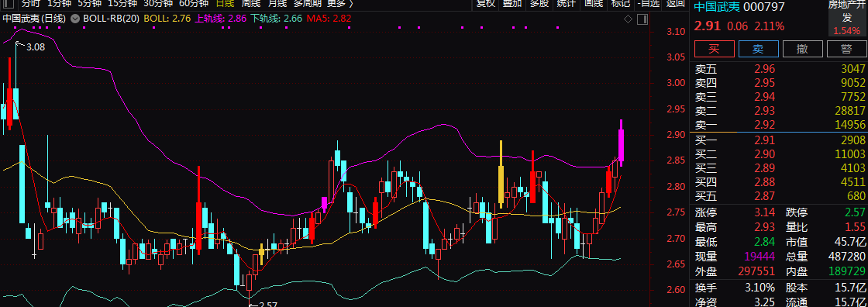This screenshot has width=868, height=307.
Task: Click the 标记 mark tool
Action: click(621, 3)
